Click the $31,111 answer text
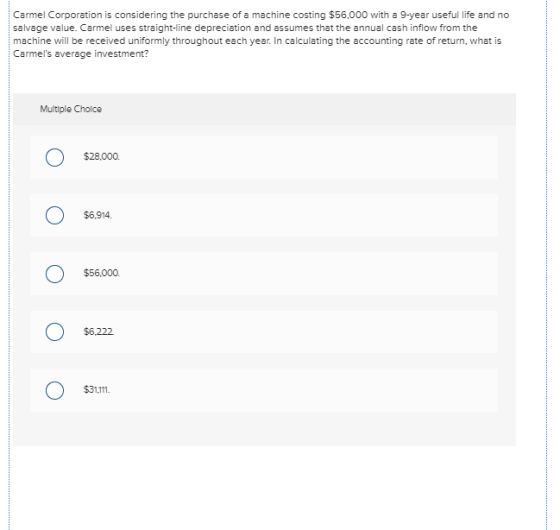Viewport: 560px width, 530px height. point(96,390)
